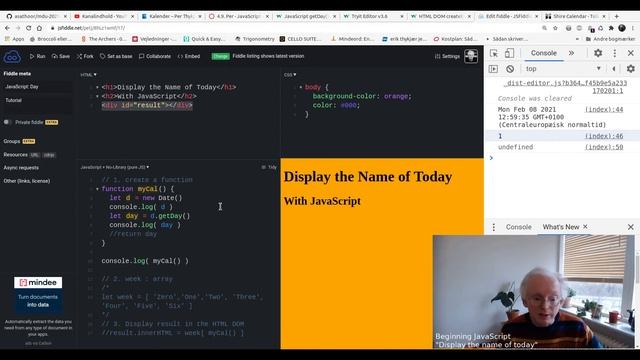Image resolution: width=640 pixels, height=360 pixels.
Task: Close the What's New tab
Action: pos(585,227)
